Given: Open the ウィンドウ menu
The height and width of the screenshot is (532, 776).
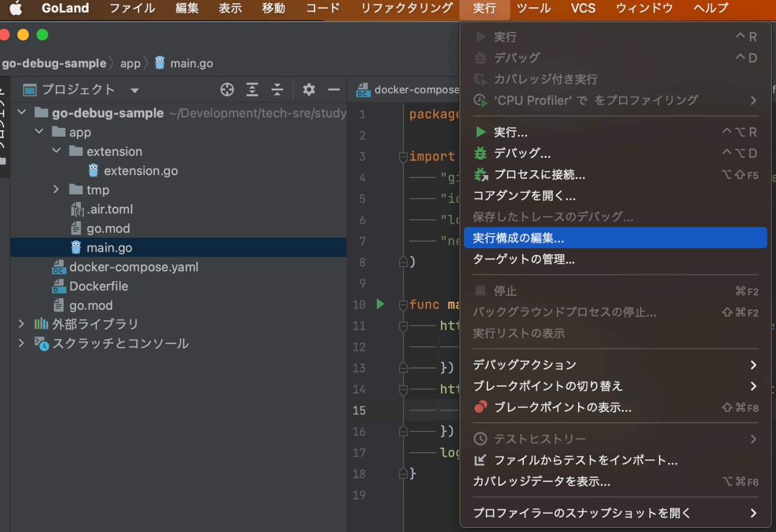Looking at the screenshot, I should coord(644,8).
